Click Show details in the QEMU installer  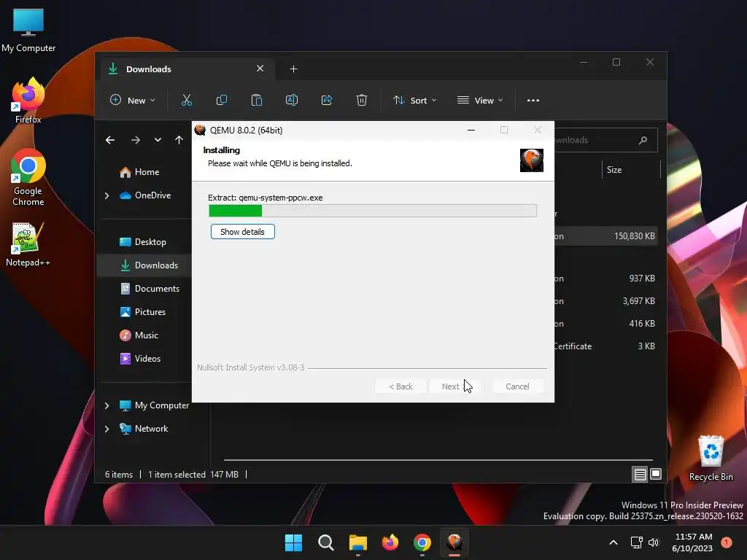[x=242, y=232]
